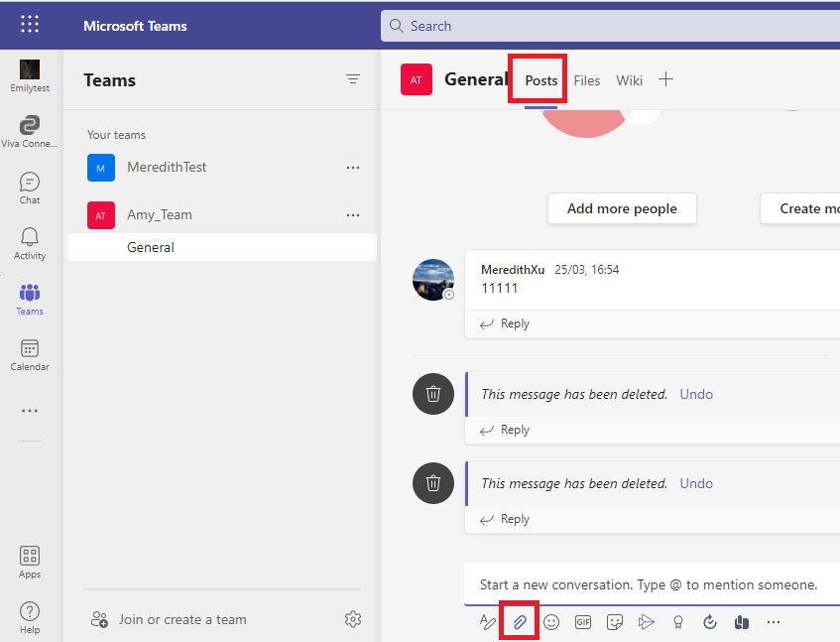Open more options for Amy_Team

(352, 215)
